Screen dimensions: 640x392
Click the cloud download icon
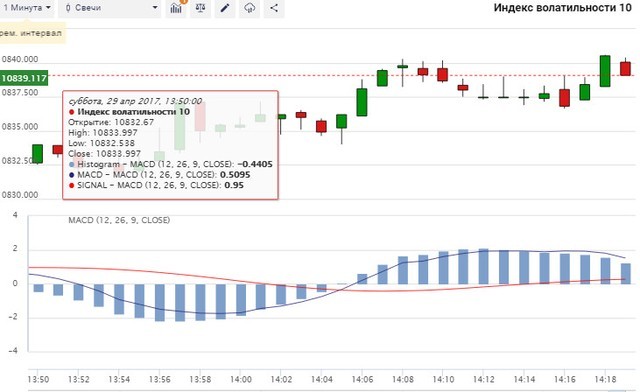(249, 8)
